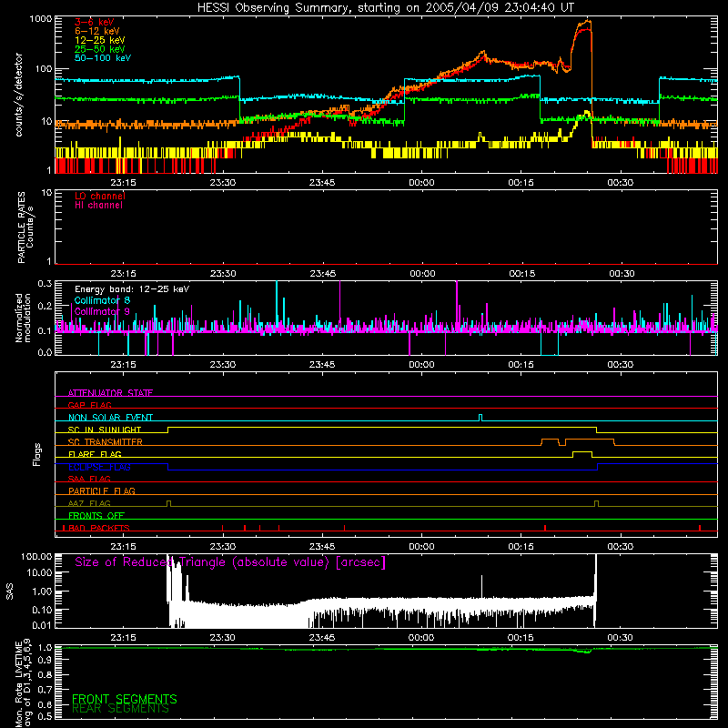Click the Collimator 8 legend label

point(102,300)
